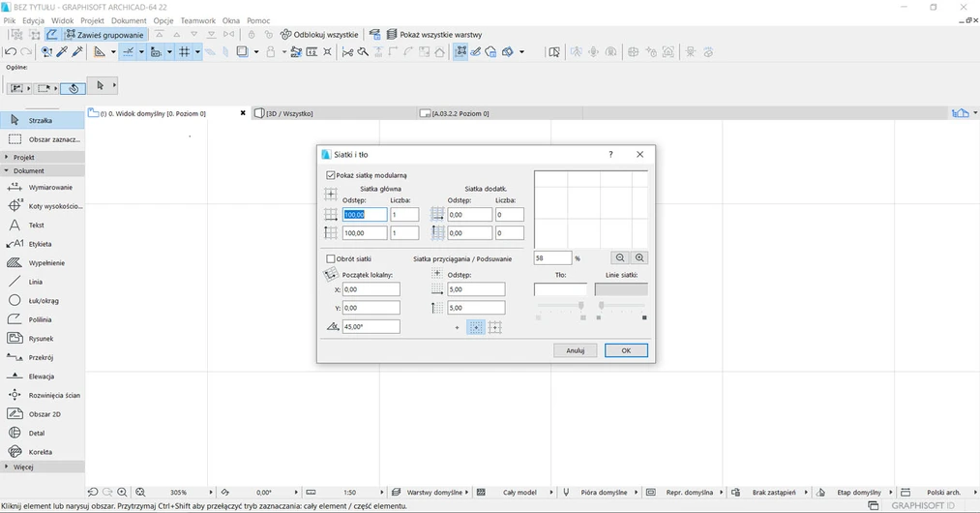Toggle the grid snap hash button in toolbar
This screenshot has height=513, width=980.
185,52
